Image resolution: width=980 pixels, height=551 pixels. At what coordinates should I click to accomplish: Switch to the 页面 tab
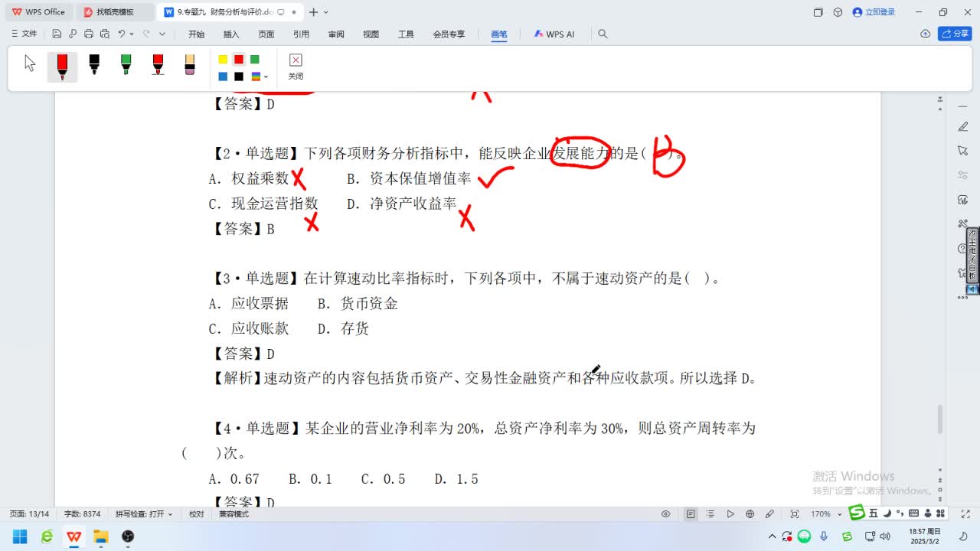point(266,34)
